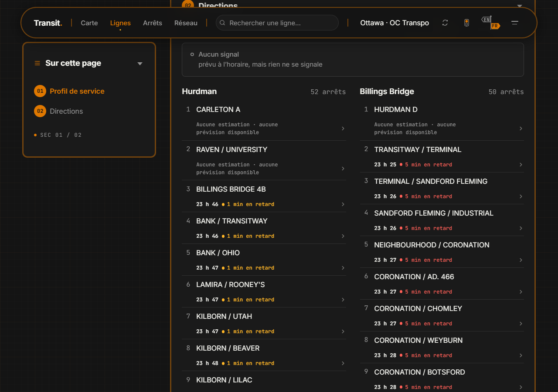
Task: Open the Carte navigation tab
Action: (89, 23)
